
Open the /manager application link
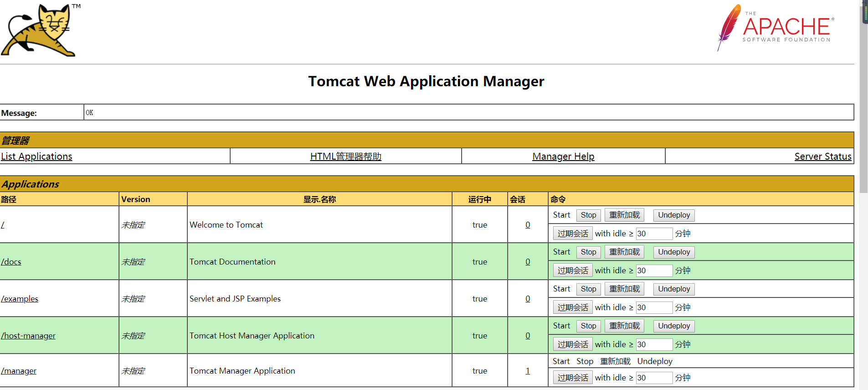point(19,371)
